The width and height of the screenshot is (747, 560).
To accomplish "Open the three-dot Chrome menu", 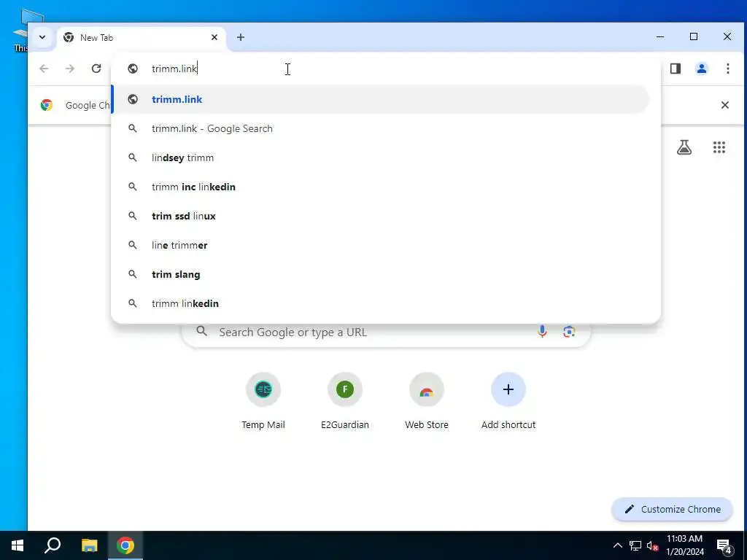I will click(x=727, y=69).
